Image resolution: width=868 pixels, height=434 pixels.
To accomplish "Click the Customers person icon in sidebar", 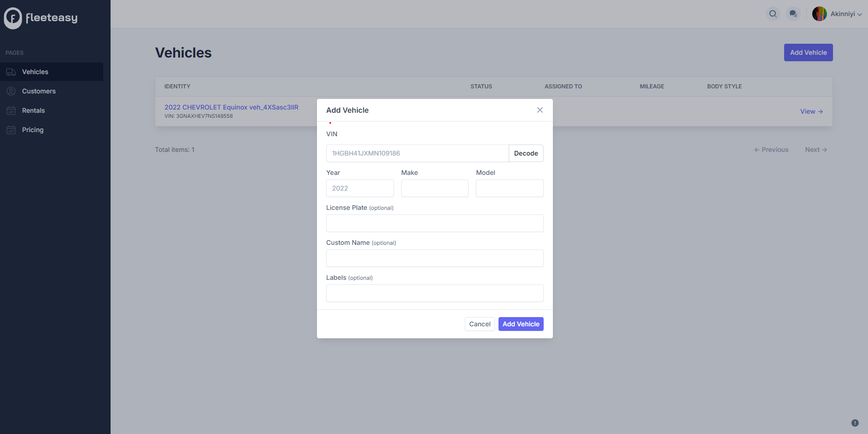I will 11,91.
